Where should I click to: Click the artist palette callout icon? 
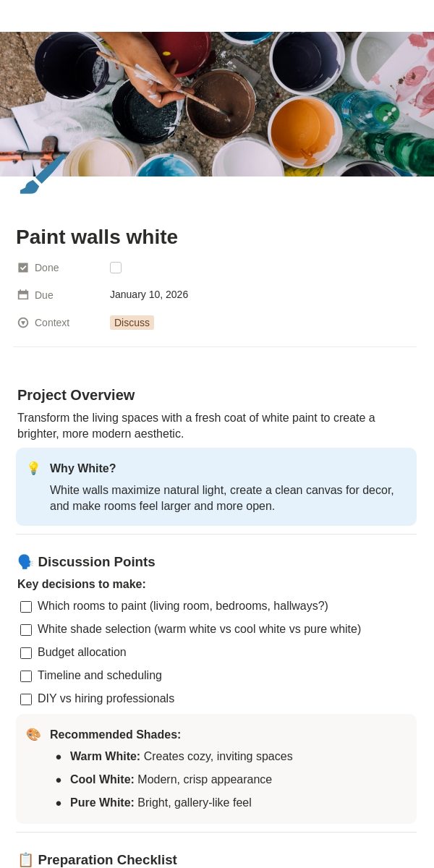tap(33, 735)
